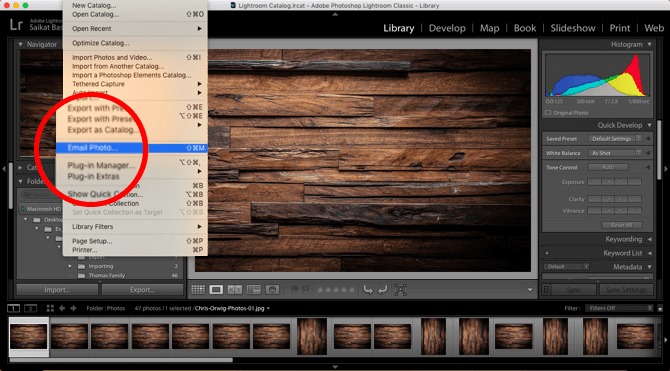670x371 pixels.
Task: Click filmstrip grid shortcut icon
Action: 50,308
